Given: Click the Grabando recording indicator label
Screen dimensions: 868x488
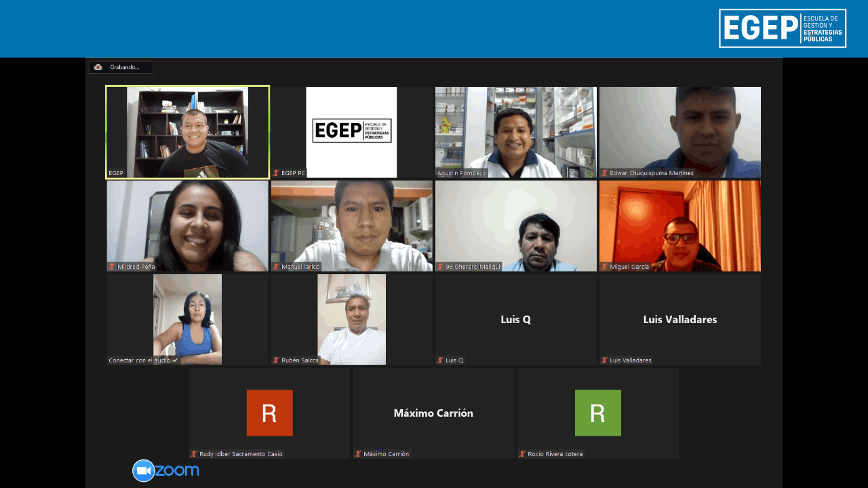Looking at the screenshot, I should click(124, 67).
